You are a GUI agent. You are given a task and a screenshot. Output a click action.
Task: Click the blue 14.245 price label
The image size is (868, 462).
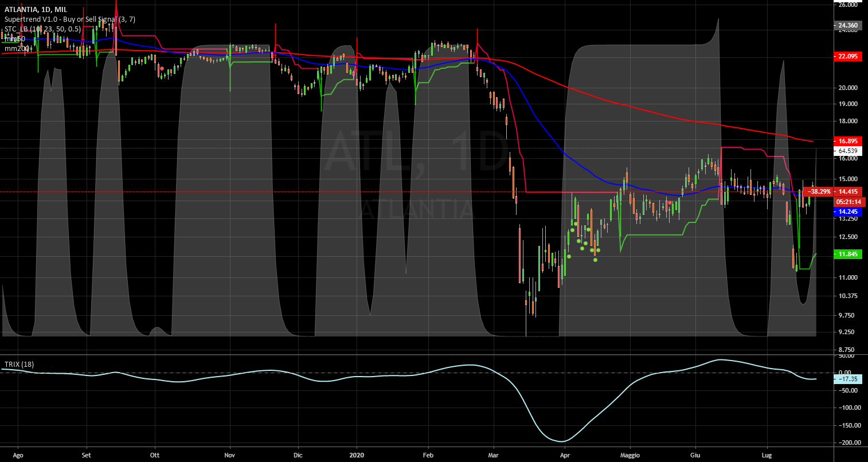pyautogui.click(x=848, y=212)
